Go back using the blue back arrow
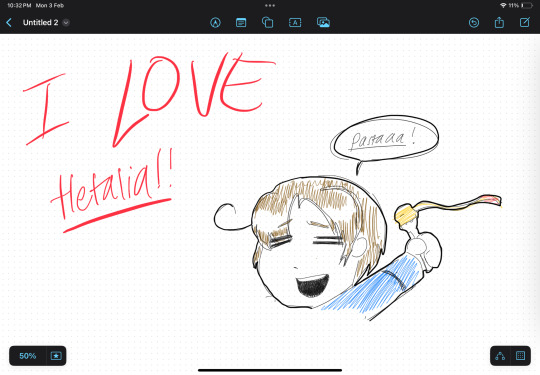Viewport: 540px width, 375px height. pos(9,23)
